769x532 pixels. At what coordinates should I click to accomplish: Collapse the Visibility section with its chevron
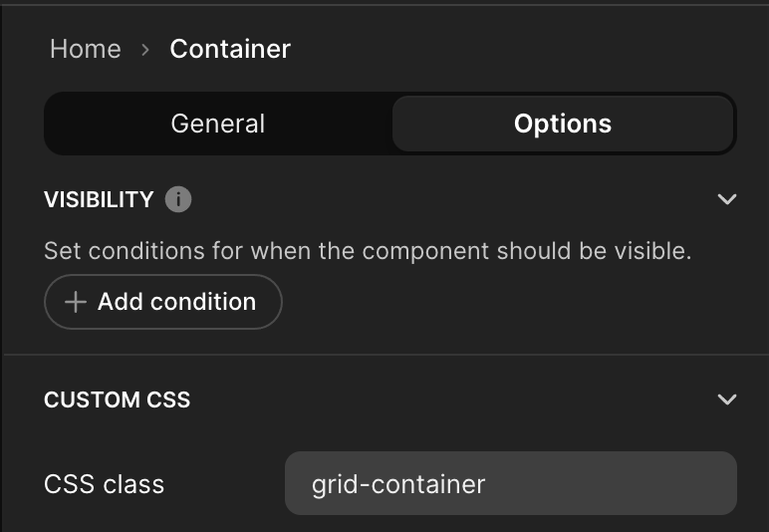(x=727, y=199)
